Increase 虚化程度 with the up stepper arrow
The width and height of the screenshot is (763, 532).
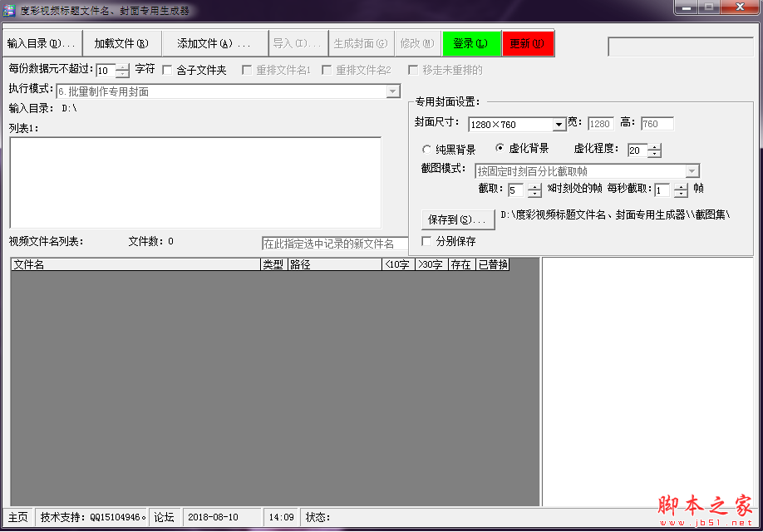click(654, 147)
